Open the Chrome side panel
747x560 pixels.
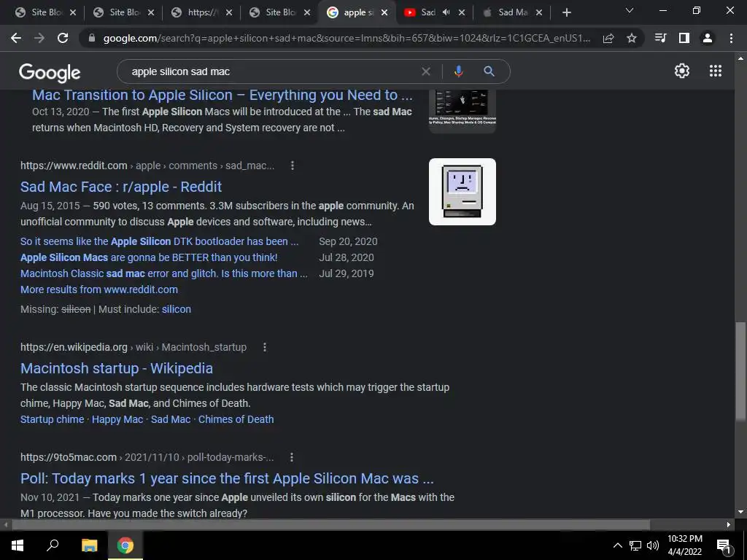click(684, 38)
